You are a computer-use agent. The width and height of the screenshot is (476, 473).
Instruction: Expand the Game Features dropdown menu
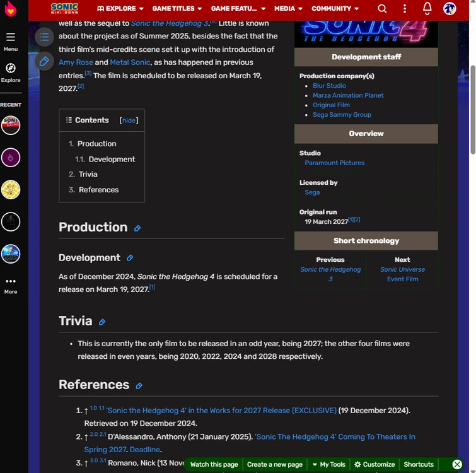tap(238, 8)
